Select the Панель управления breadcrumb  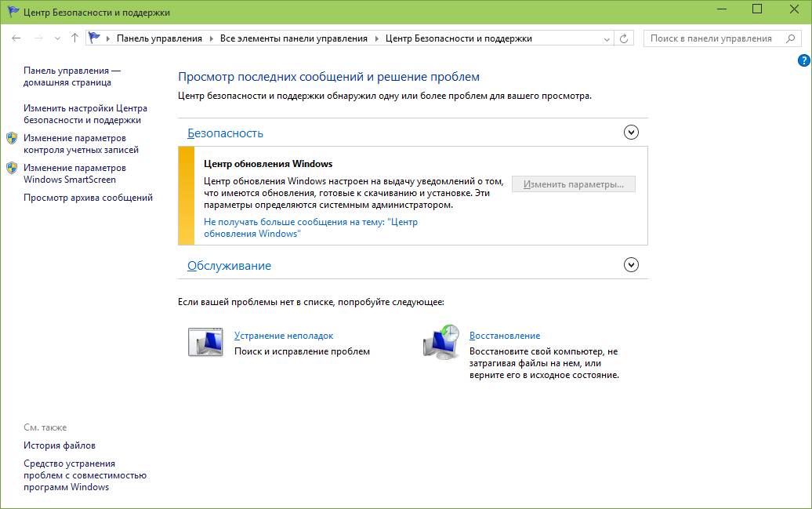[x=160, y=38]
